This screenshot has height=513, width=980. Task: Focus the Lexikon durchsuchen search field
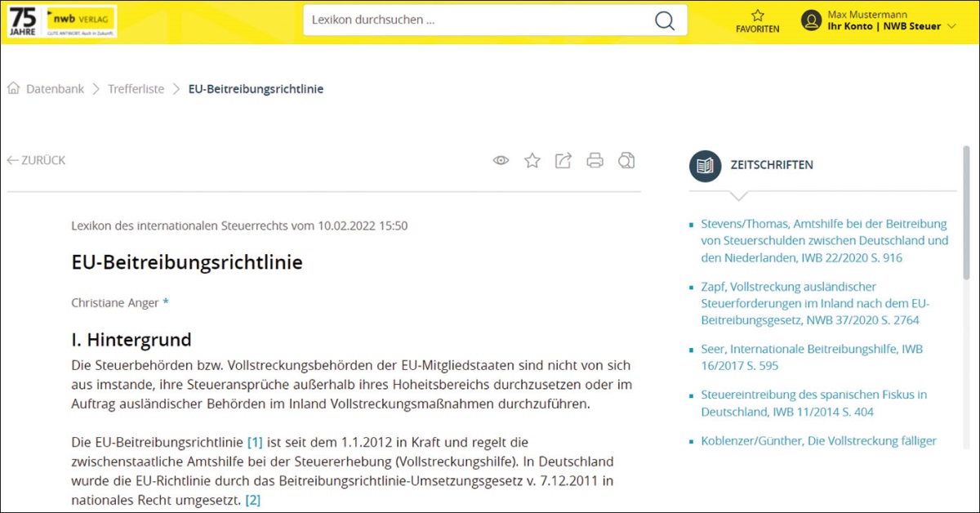click(x=478, y=20)
